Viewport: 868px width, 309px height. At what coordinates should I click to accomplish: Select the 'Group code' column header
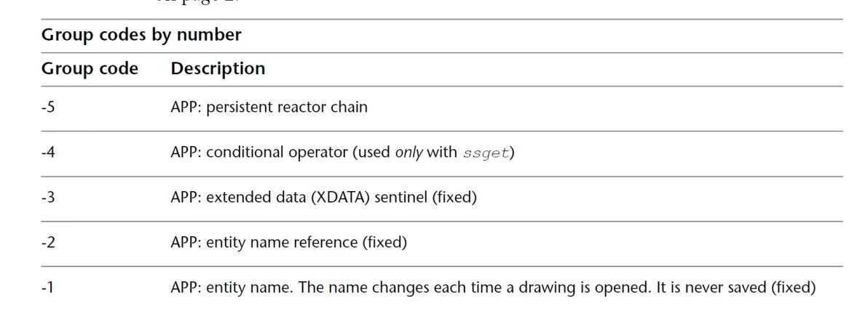pos(90,68)
